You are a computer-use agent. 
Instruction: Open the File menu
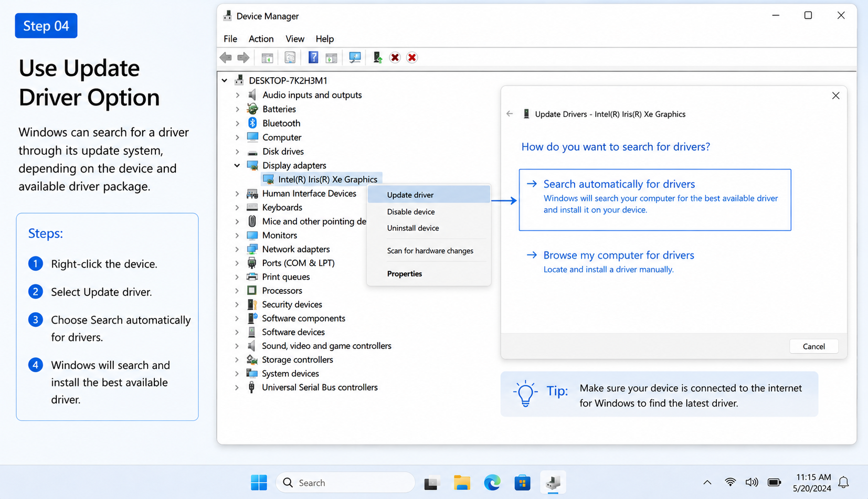click(230, 39)
